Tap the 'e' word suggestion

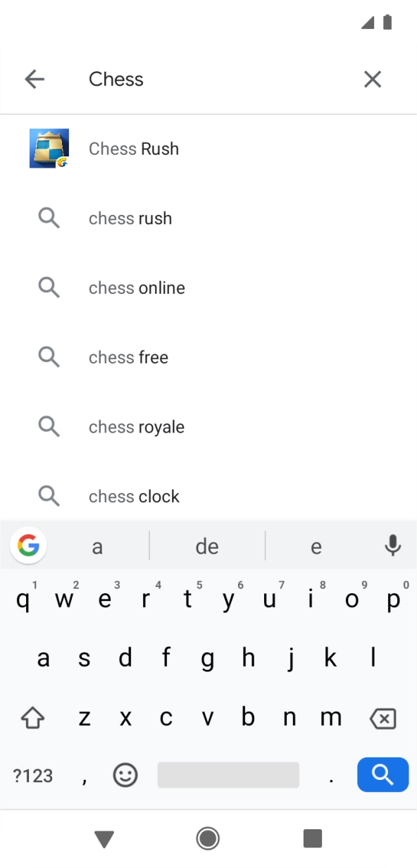pyautogui.click(x=316, y=545)
